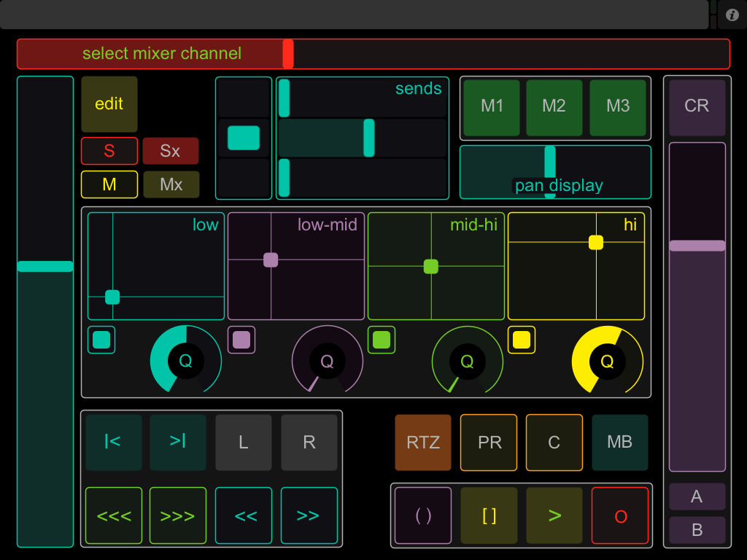747x560 pixels.
Task: Click the teal channel volume fader handle
Action: pos(45,266)
